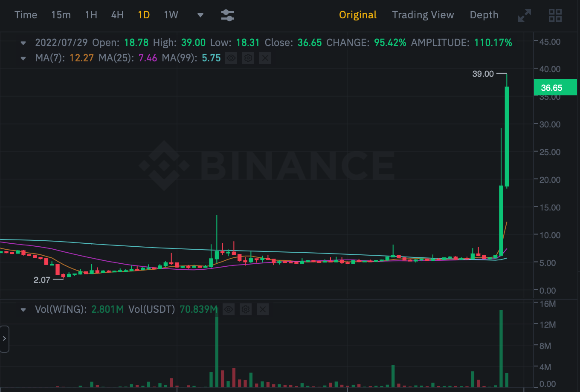Screen dimensions: 580x392
Task: Collapse the MA(7) indicator row
Action: (x=23, y=58)
